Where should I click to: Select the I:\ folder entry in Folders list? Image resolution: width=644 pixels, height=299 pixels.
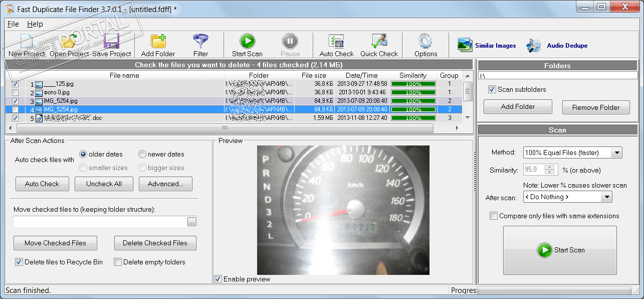(x=557, y=76)
